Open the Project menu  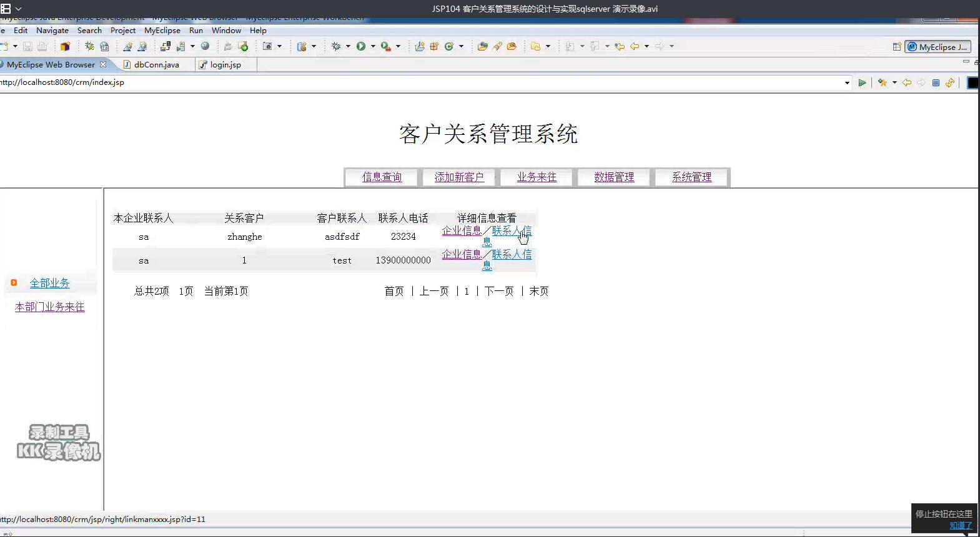(123, 30)
